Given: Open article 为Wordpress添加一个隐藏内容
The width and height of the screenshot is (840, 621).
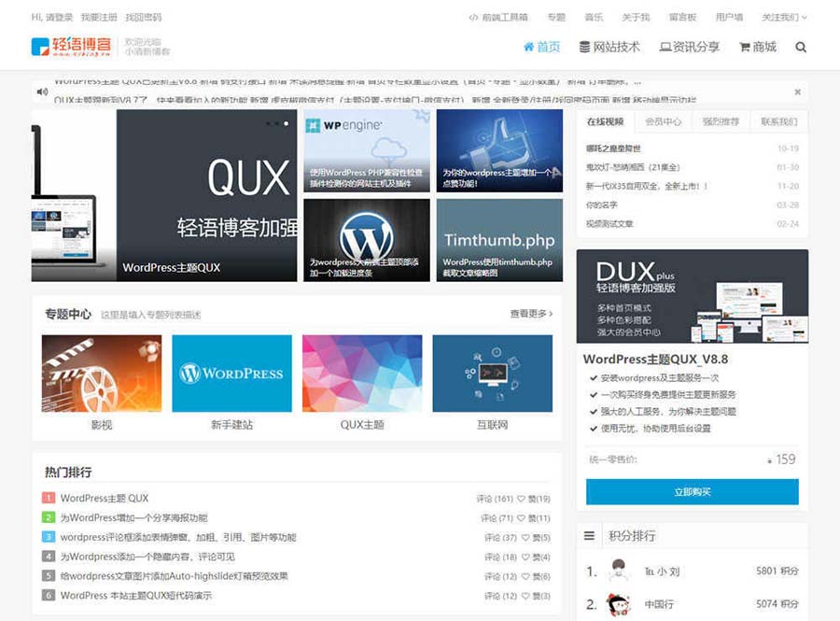Looking at the screenshot, I should (147, 557).
